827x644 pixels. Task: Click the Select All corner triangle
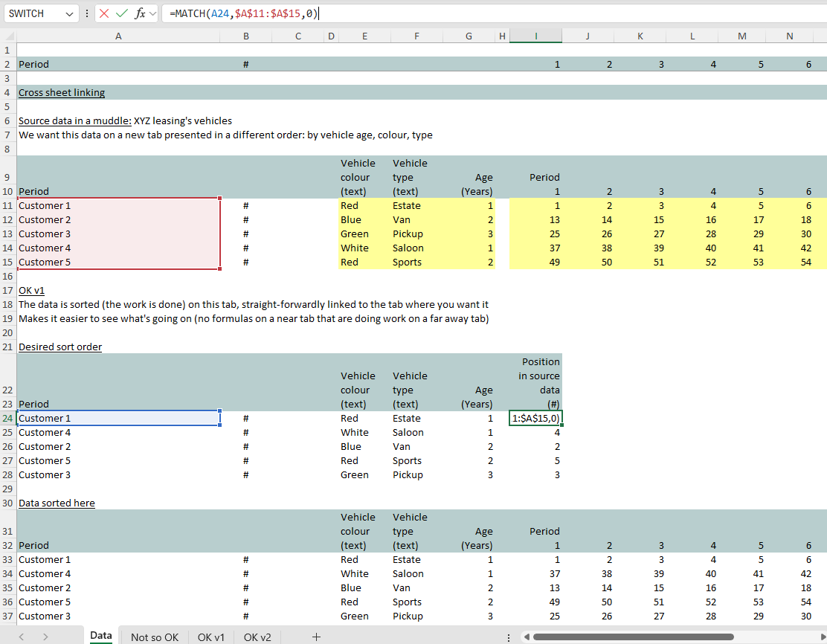[x=8, y=36]
